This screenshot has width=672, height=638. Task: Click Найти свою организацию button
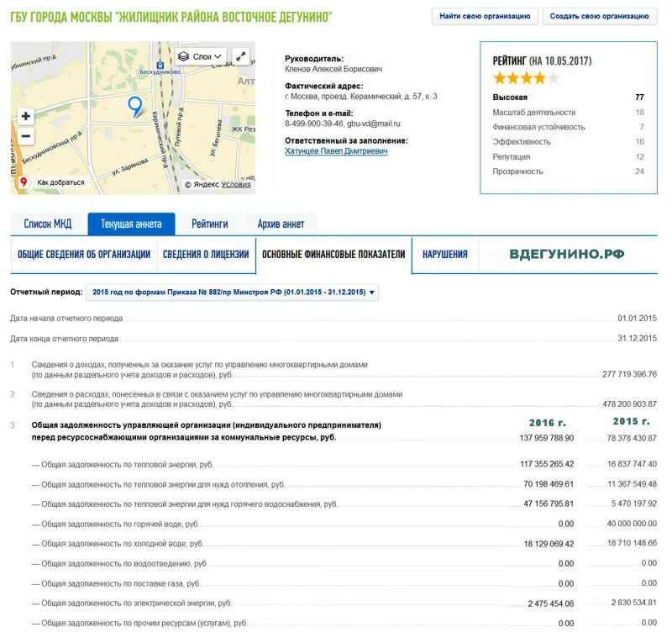coord(485,16)
